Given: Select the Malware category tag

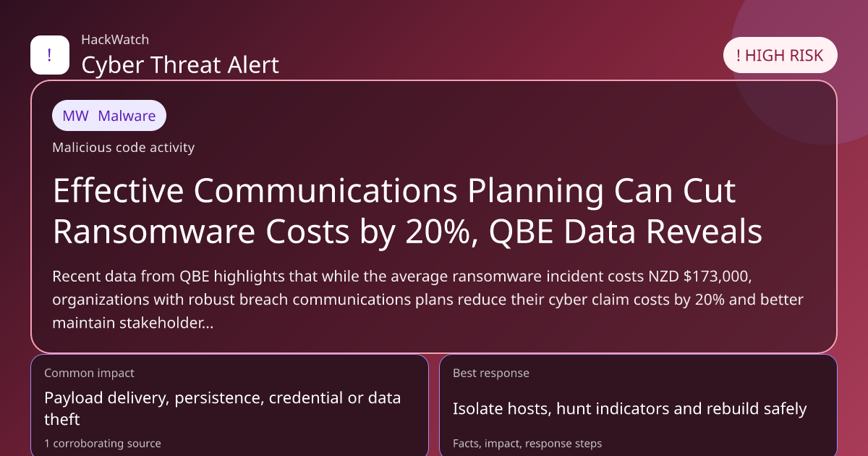Looking at the screenshot, I should [109, 116].
